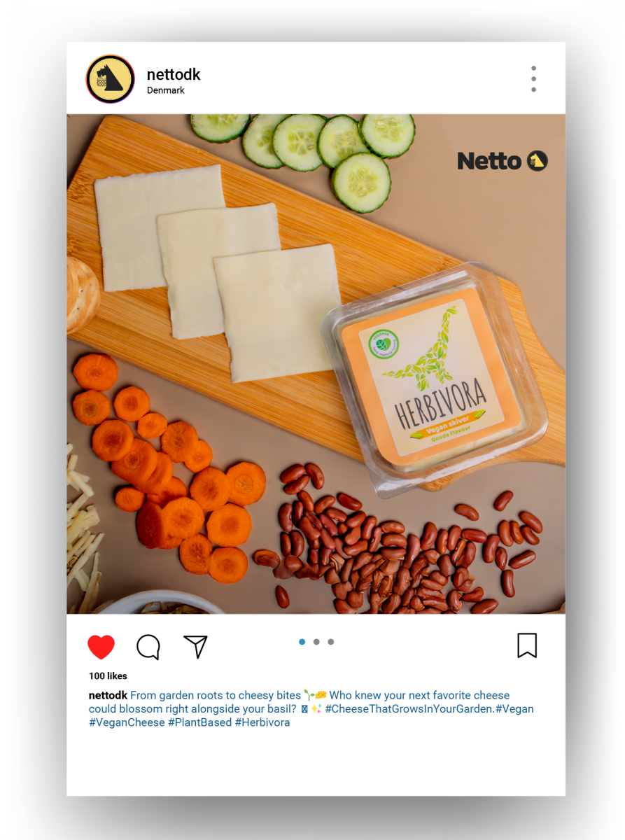The height and width of the screenshot is (840, 625).
Task: Open the nettodk username in header
Action: pyautogui.click(x=174, y=74)
